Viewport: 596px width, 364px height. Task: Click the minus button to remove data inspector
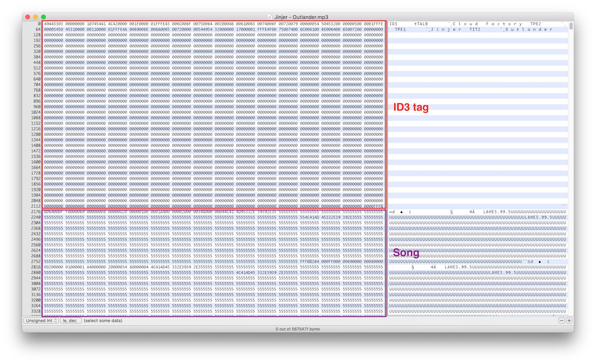click(561, 320)
